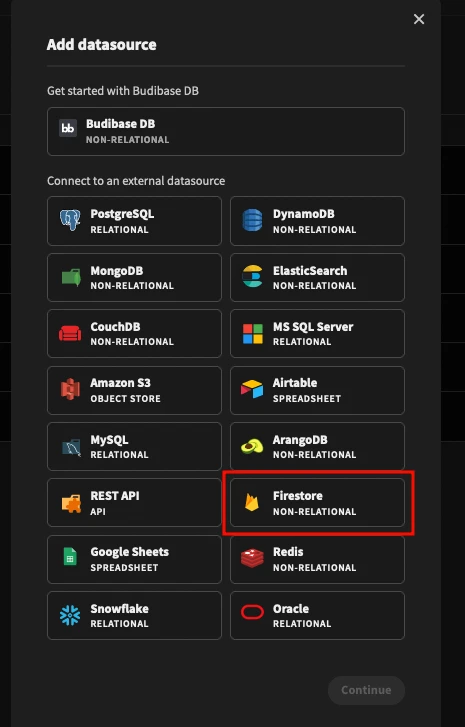
Task: Pick the Snowflake name label
Action: point(119,608)
